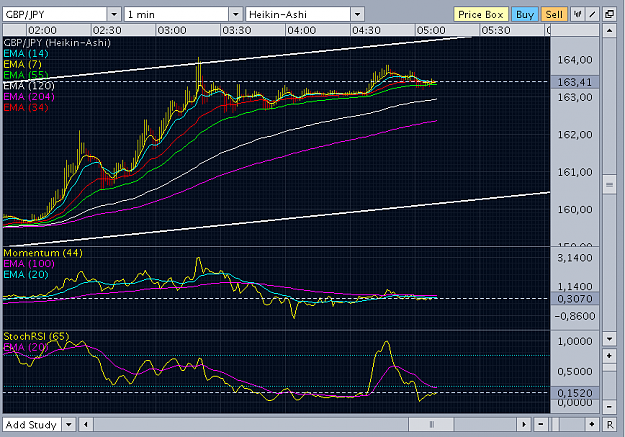This screenshot has width=625, height=437.
Task: Click the 05:00 time axis label
Action: 431,30
